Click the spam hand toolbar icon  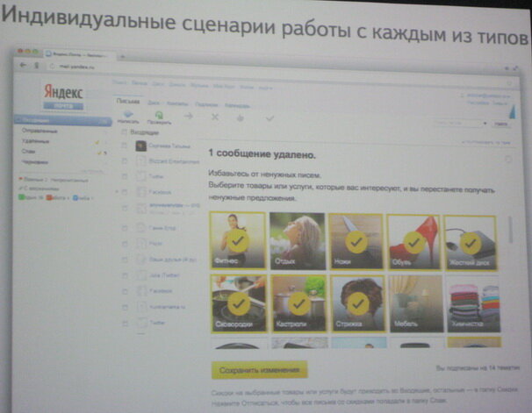point(241,117)
